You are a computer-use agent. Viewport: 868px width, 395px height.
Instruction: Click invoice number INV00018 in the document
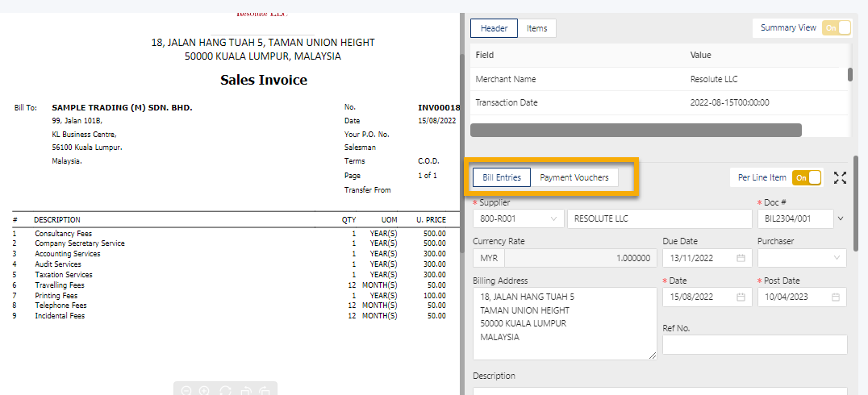(439, 107)
